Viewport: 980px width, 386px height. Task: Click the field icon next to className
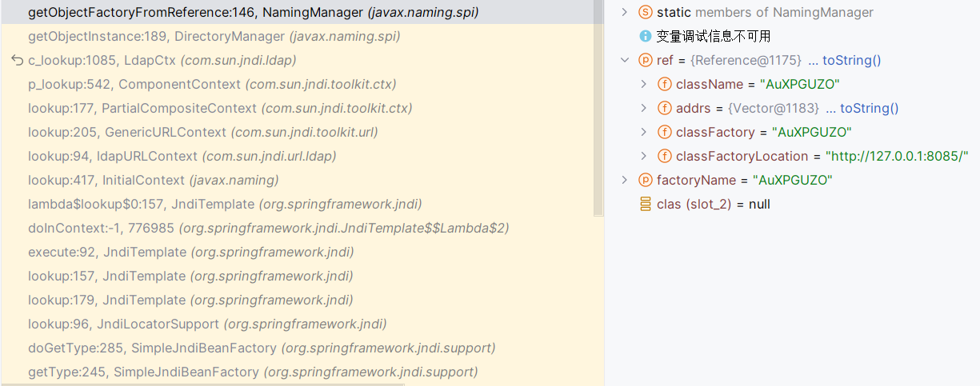click(x=665, y=84)
